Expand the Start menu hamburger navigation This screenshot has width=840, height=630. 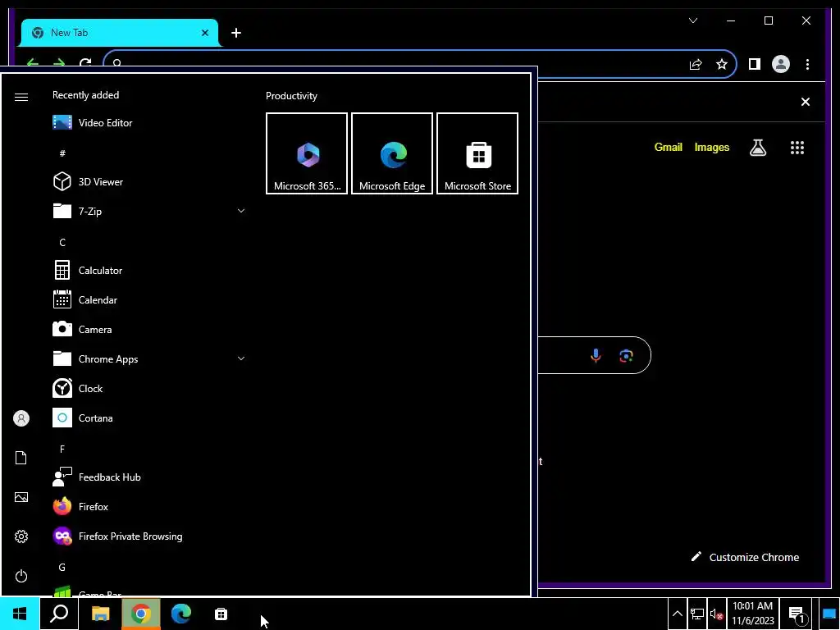[x=21, y=97]
